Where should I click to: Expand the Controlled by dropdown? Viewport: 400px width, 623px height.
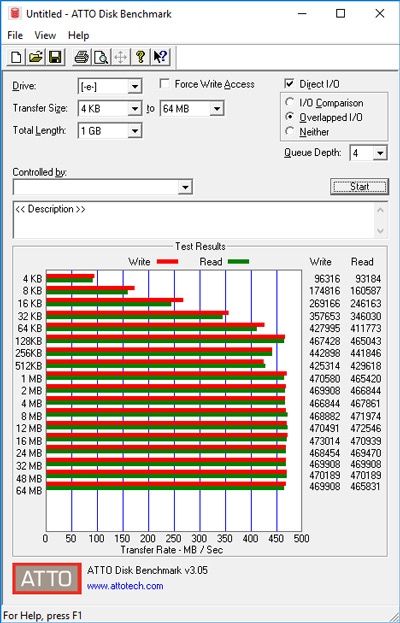pyautogui.click(x=185, y=187)
